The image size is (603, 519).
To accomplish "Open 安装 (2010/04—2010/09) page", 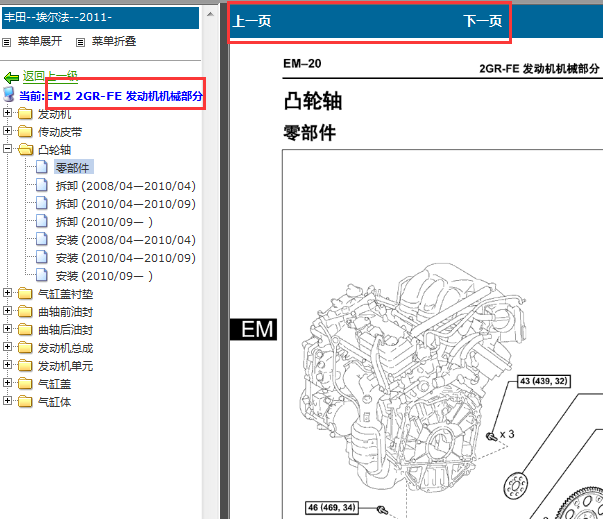I will click(125, 258).
